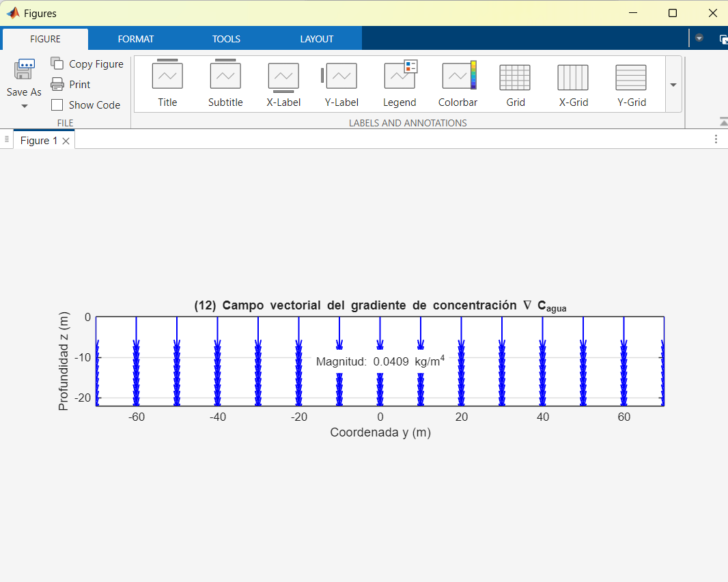Add a Colorbar to the plot

[x=458, y=77]
